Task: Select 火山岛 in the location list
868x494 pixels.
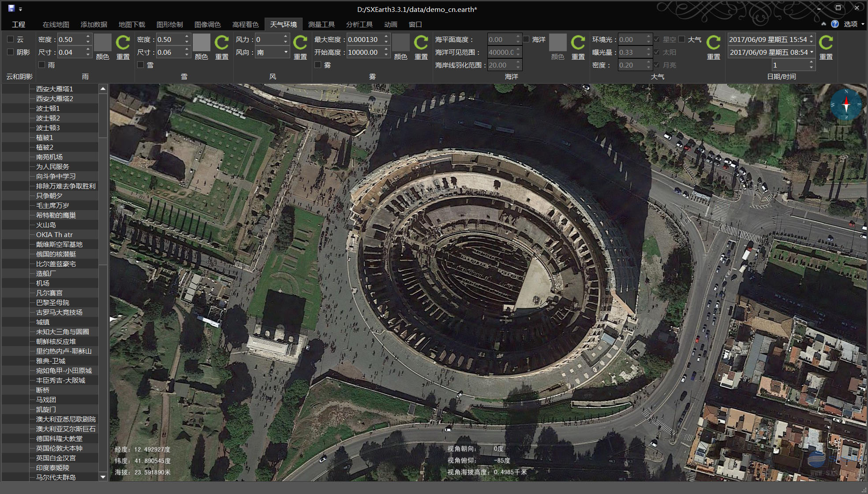Action: [46, 225]
